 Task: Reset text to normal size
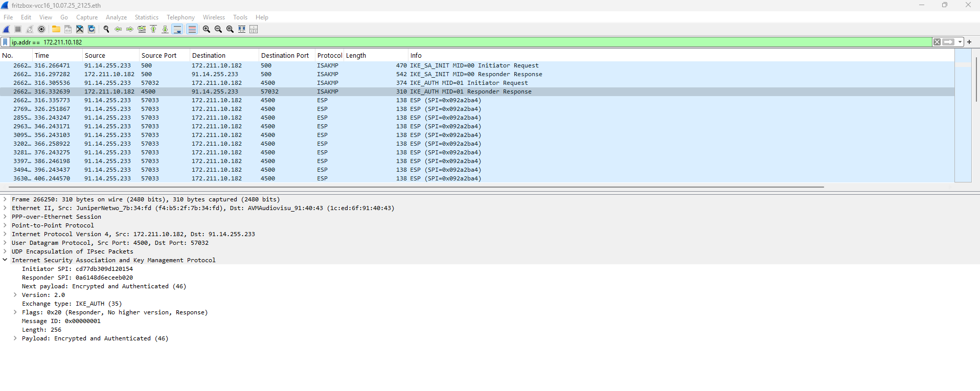pos(230,29)
